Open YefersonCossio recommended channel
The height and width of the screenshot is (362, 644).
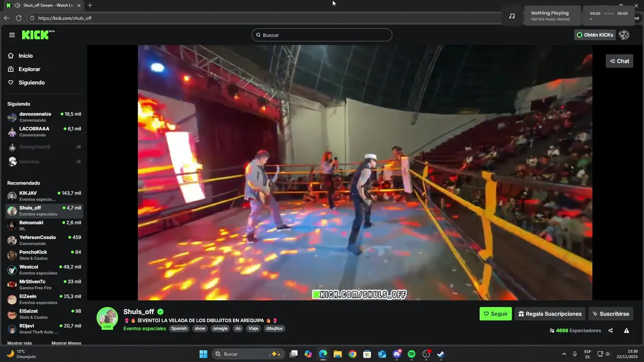[44, 240]
